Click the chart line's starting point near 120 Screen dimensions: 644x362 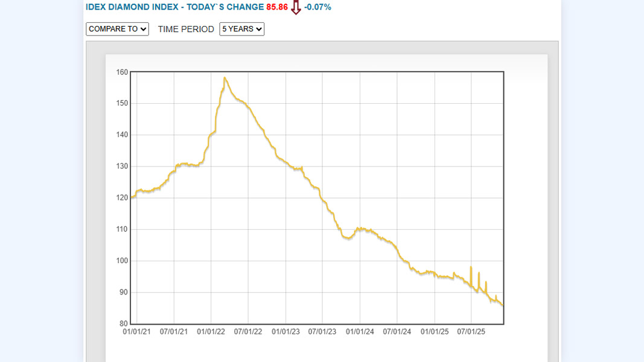pos(132,197)
